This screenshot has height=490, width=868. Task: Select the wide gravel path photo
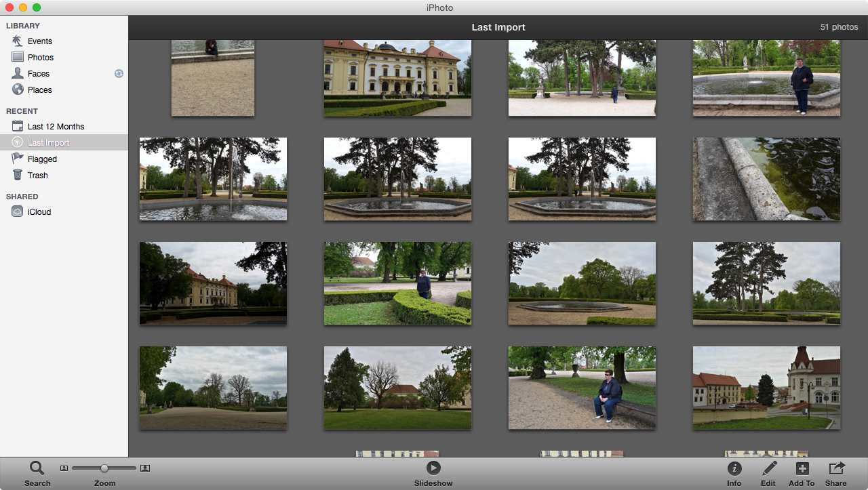pos(213,388)
